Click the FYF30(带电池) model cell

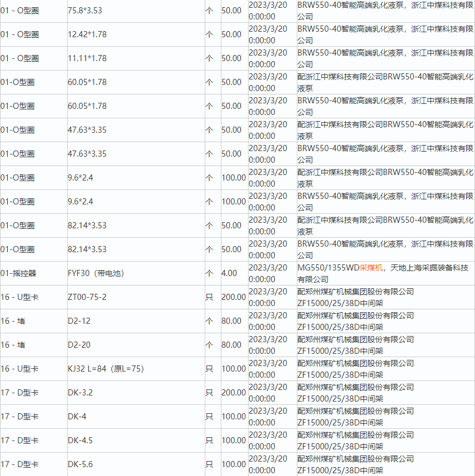tap(136, 273)
